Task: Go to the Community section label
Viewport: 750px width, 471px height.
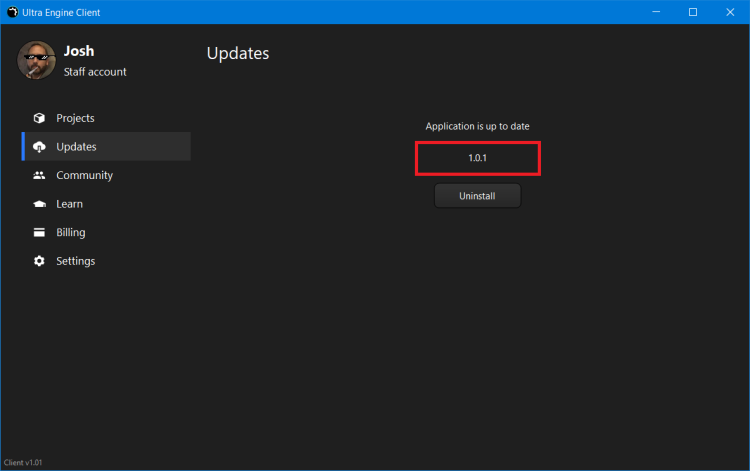Action: point(84,175)
